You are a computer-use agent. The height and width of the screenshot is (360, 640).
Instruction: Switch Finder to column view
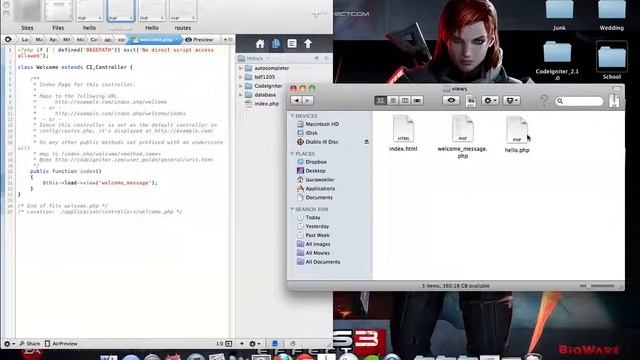(x=405, y=100)
